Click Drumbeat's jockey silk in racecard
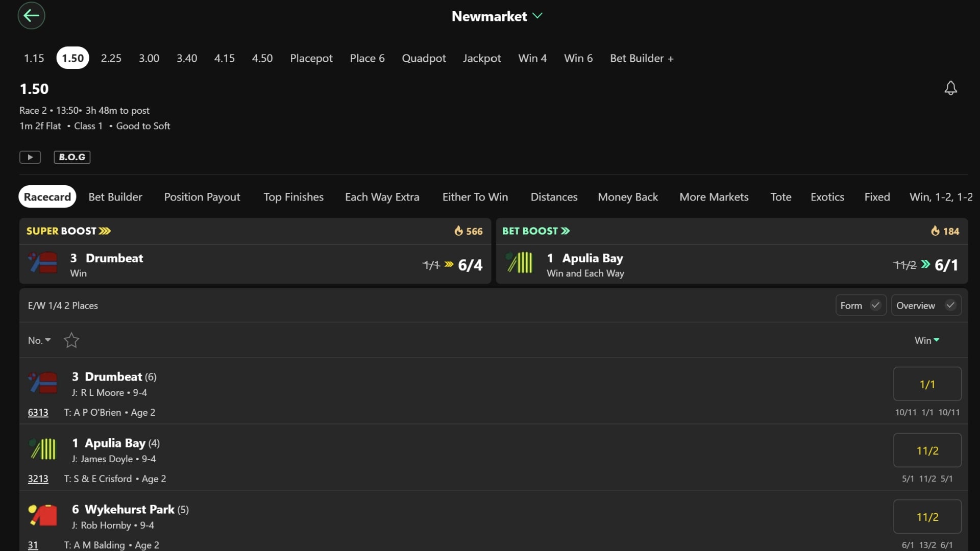This screenshot has height=551, width=980. click(x=43, y=383)
